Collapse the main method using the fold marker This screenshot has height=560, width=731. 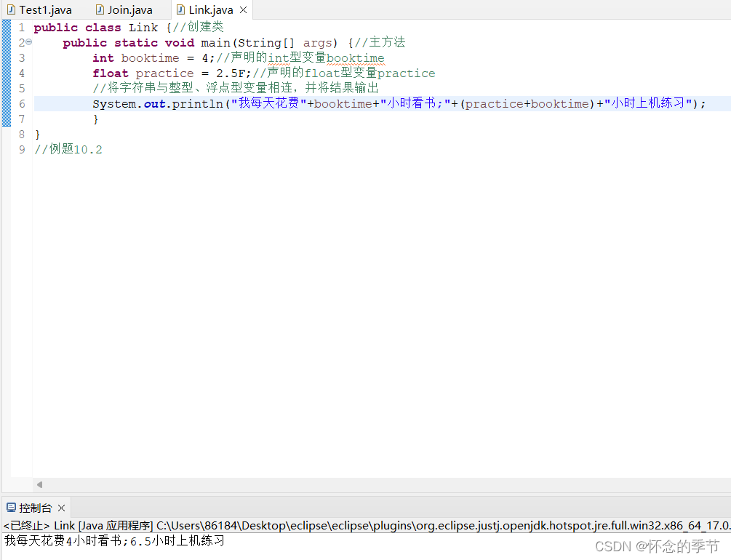click(28, 42)
